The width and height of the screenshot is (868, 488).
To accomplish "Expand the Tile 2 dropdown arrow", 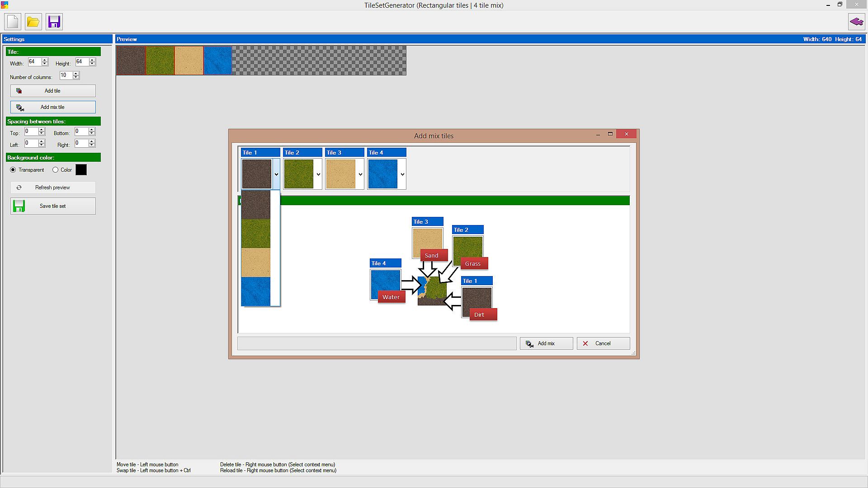I will point(318,174).
